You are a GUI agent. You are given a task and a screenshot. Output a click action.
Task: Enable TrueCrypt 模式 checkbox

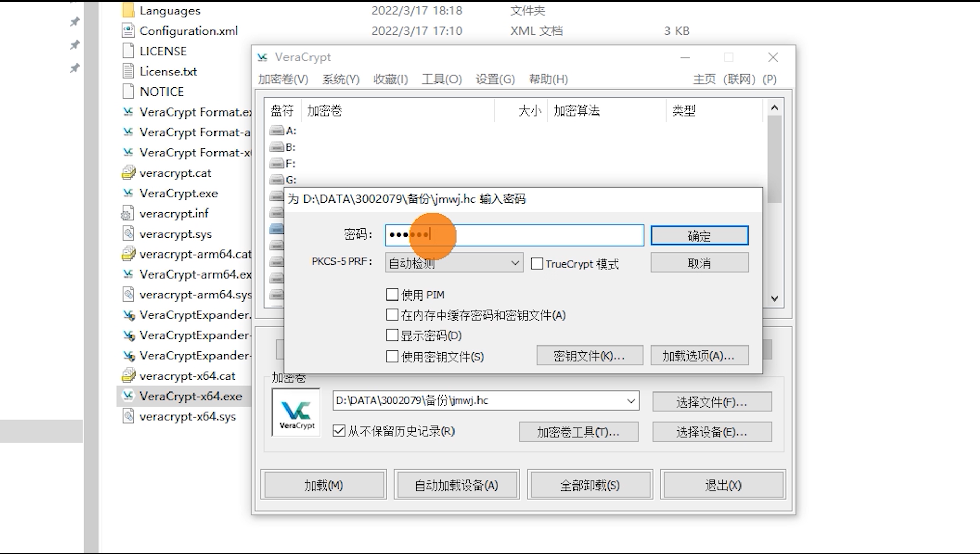point(537,264)
